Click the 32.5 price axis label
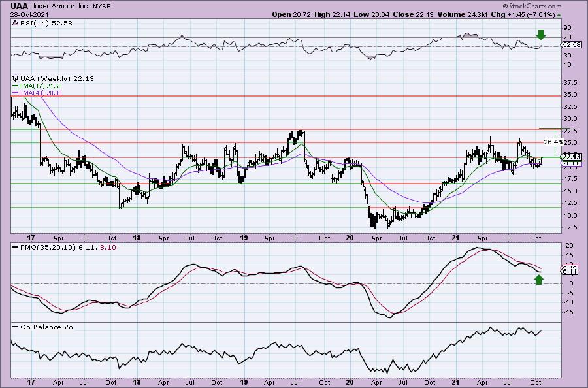Image resolution: width=588 pixels, height=388 pixels. [x=570, y=107]
